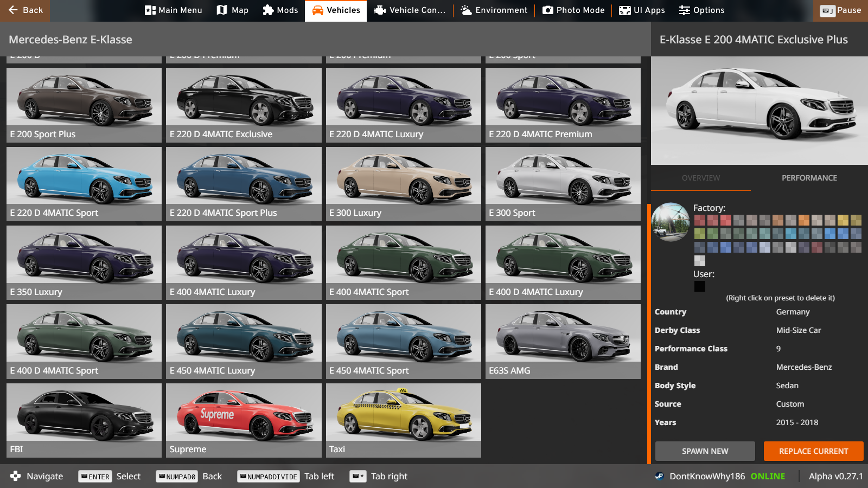Viewport: 868px width, 488px height.
Task: Click the Replace Current button
Action: pyautogui.click(x=814, y=451)
